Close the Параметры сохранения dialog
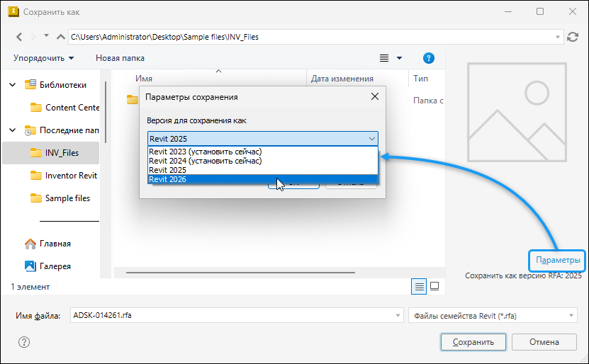The width and height of the screenshot is (589, 364). pos(374,97)
